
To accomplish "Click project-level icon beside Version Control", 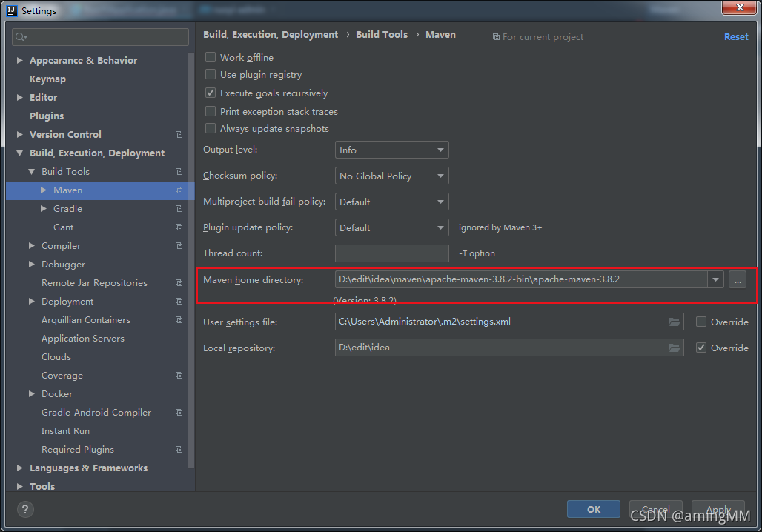I will (179, 135).
